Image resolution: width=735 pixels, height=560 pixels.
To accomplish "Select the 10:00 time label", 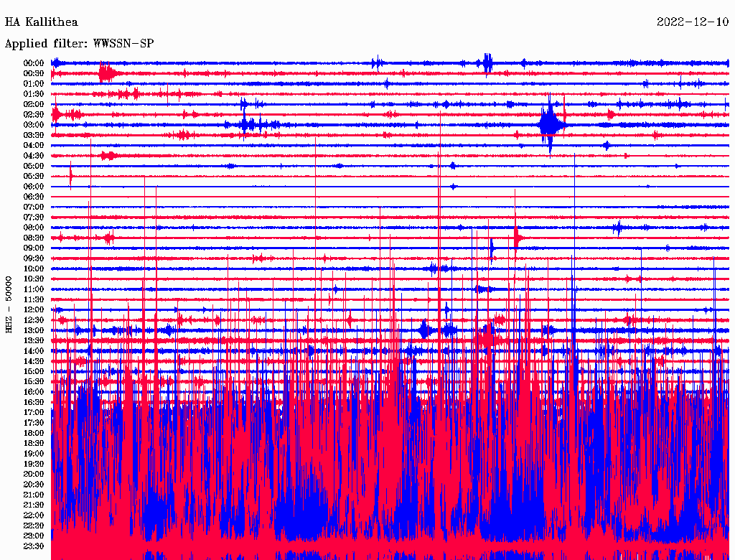I will [34, 269].
